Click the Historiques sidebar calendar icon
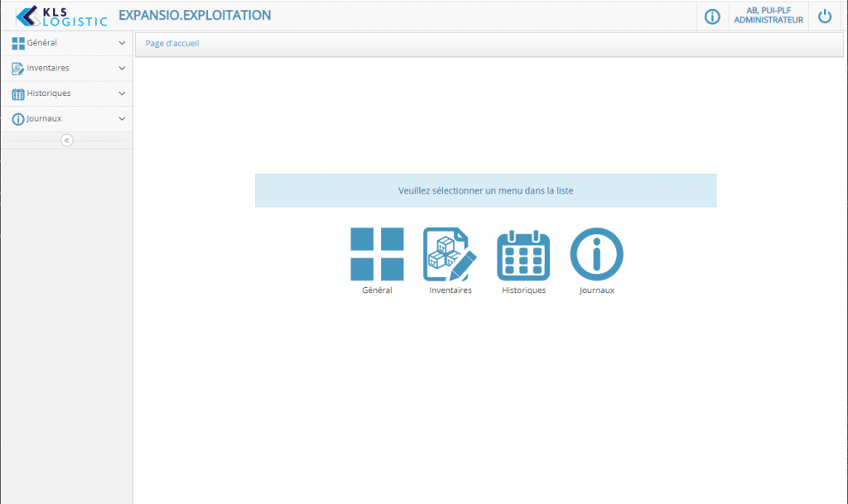Image resolution: width=848 pixels, height=504 pixels. [18, 94]
